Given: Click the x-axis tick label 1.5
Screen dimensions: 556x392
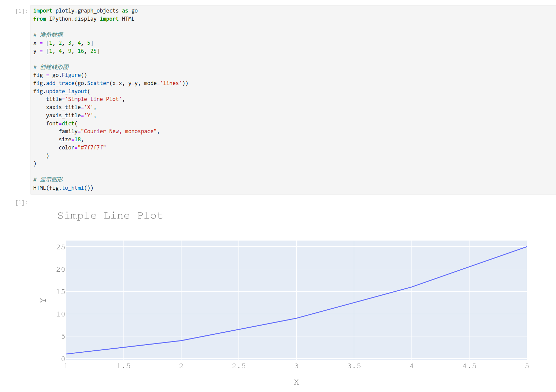Looking at the screenshot, I should [x=123, y=366].
